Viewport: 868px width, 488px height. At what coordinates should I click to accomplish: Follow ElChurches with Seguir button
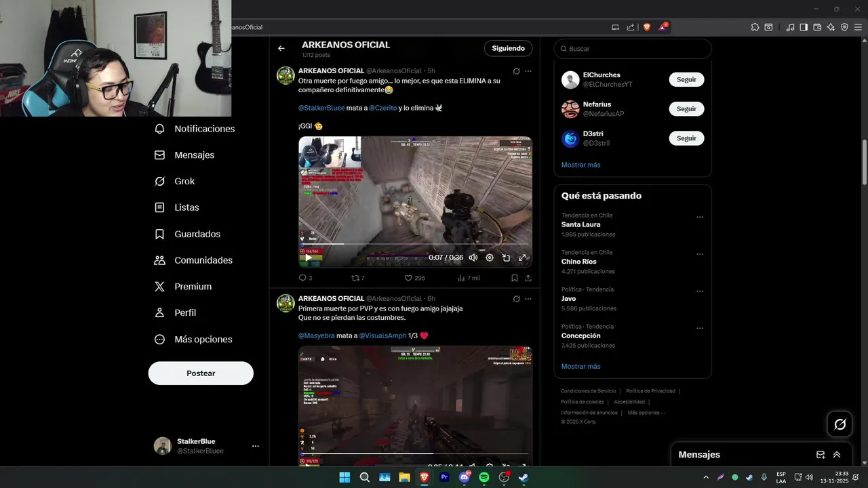point(686,80)
